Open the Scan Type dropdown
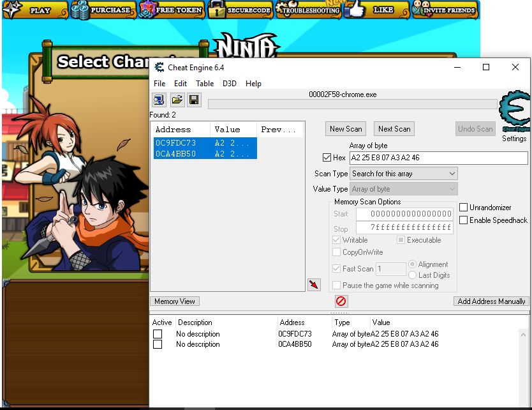Screen dimensions: 532x410 403,173
